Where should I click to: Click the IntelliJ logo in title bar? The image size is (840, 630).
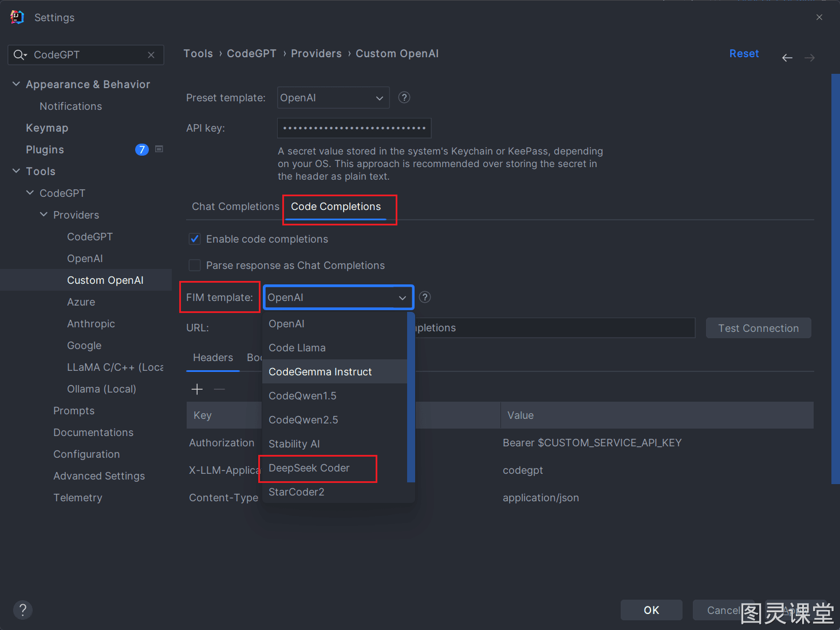(x=17, y=17)
